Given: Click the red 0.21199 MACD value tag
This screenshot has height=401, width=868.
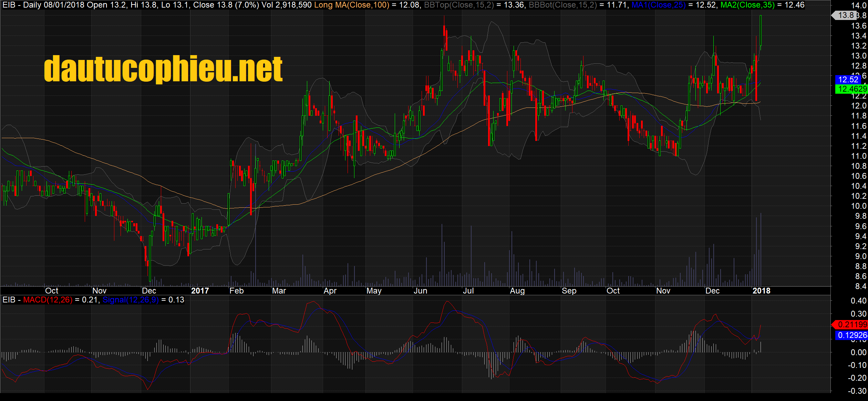Looking at the screenshot, I should [x=850, y=325].
